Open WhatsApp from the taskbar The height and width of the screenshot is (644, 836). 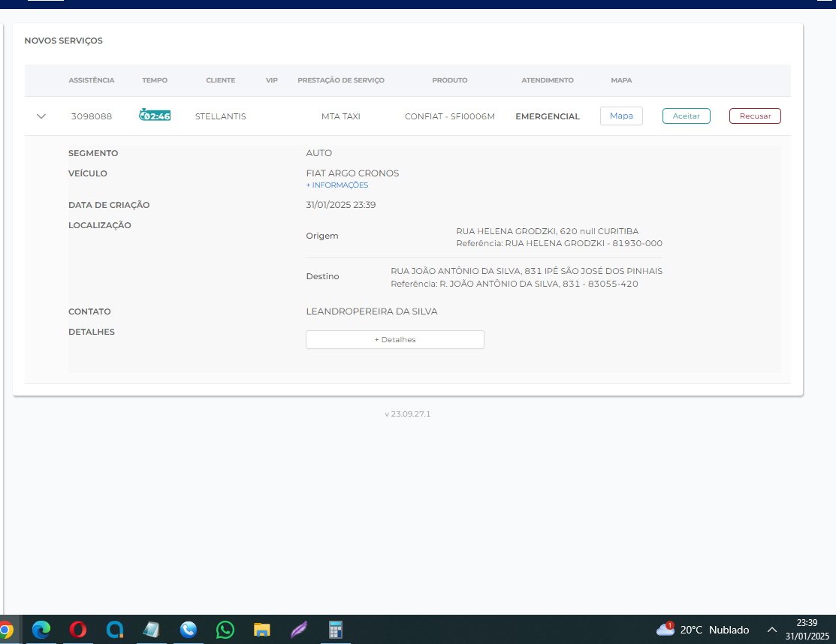[225, 630]
